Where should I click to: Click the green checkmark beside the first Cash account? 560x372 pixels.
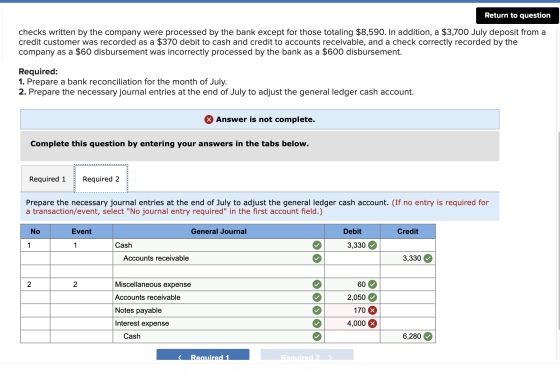(x=317, y=245)
